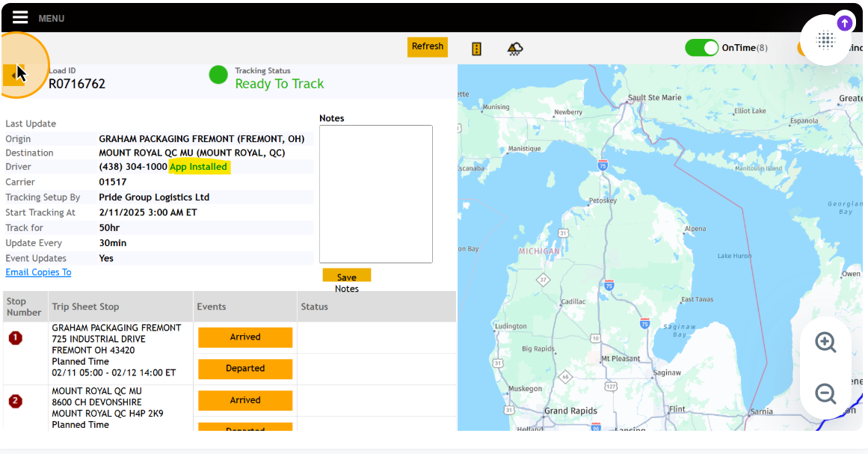Viewport: 868px width, 454px height.
Task: Click inside the Notes text area
Action: [x=375, y=194]
